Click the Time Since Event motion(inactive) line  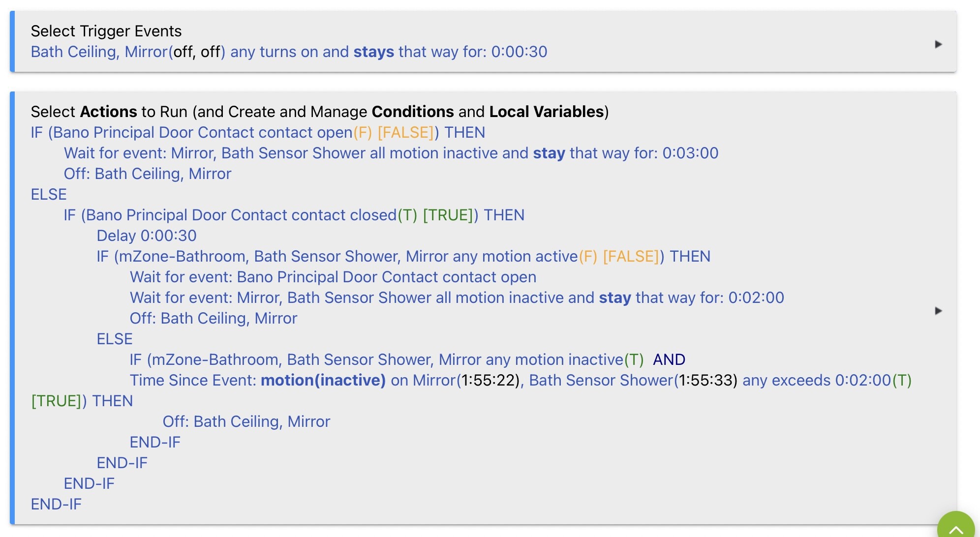tap(521, 380)
